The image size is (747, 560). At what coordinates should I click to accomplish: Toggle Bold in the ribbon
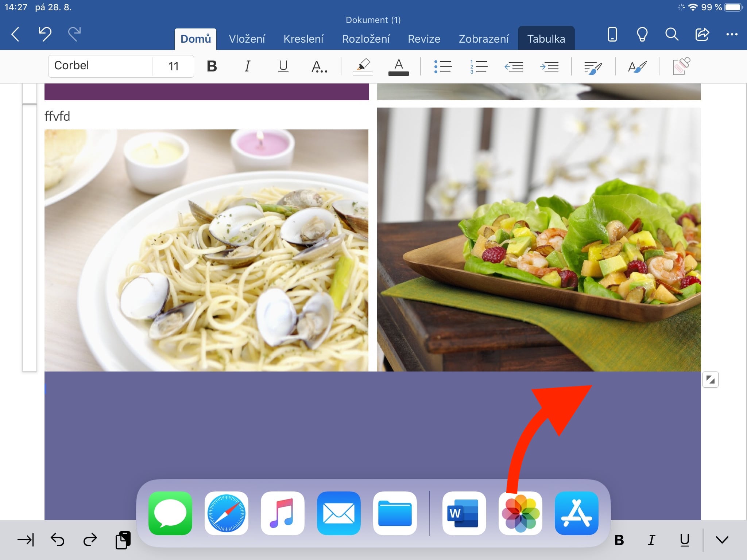[212, 66]
